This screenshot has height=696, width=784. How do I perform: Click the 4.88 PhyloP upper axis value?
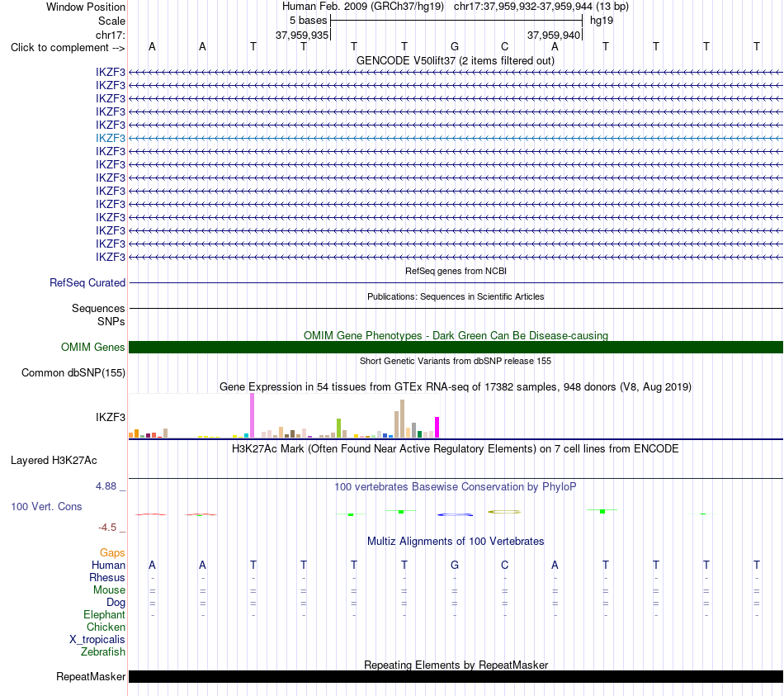[x=106, y=486]
